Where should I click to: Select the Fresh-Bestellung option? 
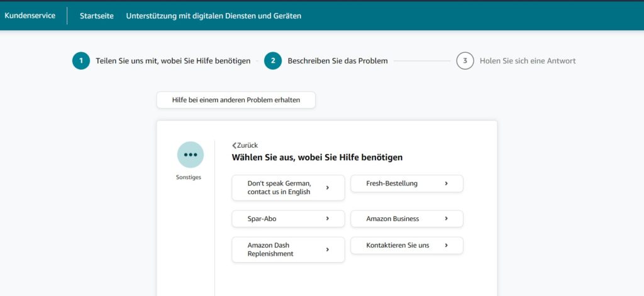407,184
